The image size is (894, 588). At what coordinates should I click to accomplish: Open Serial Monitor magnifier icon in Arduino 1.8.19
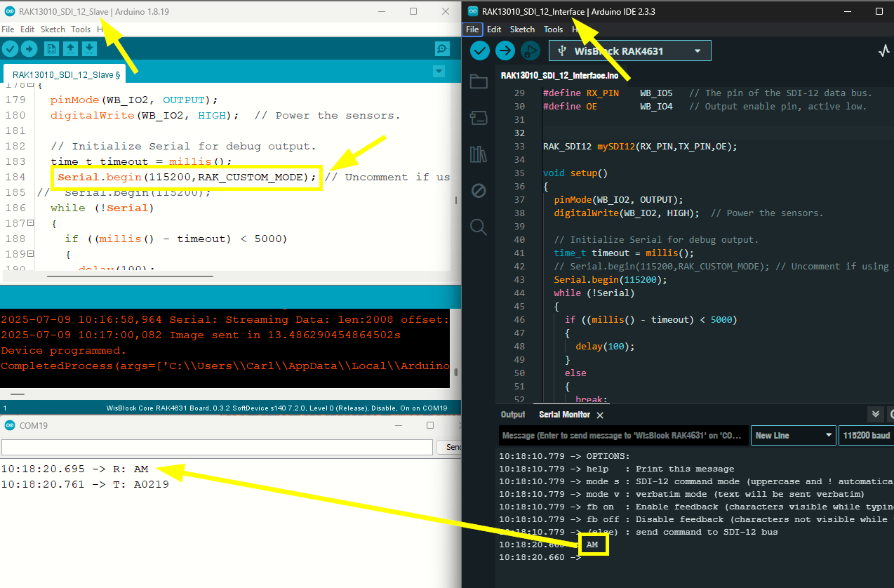[x=442, y=48]
